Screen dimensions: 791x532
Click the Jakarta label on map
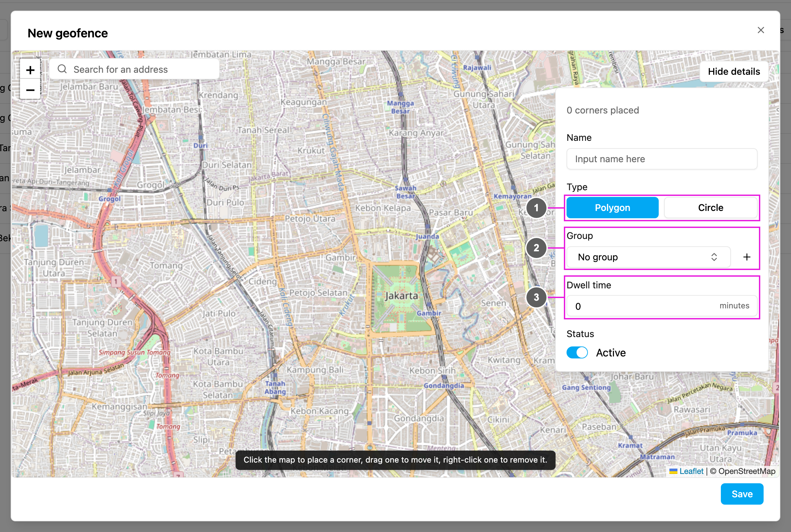click(x=401, y=296)
